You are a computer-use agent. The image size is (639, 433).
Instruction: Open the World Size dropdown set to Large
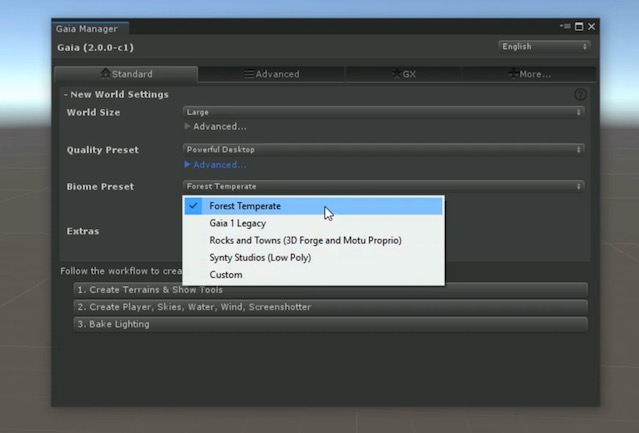click(x=383, y=112)
